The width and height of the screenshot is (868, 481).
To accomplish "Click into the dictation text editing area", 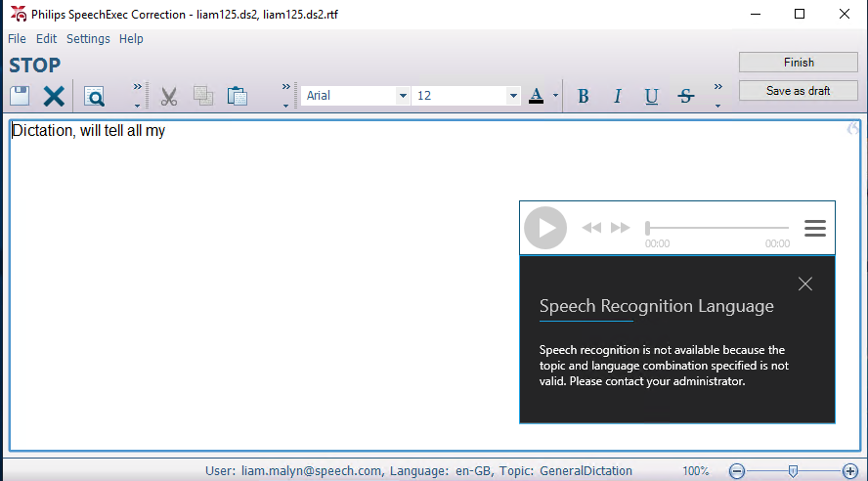I will [x=435, y=285].
